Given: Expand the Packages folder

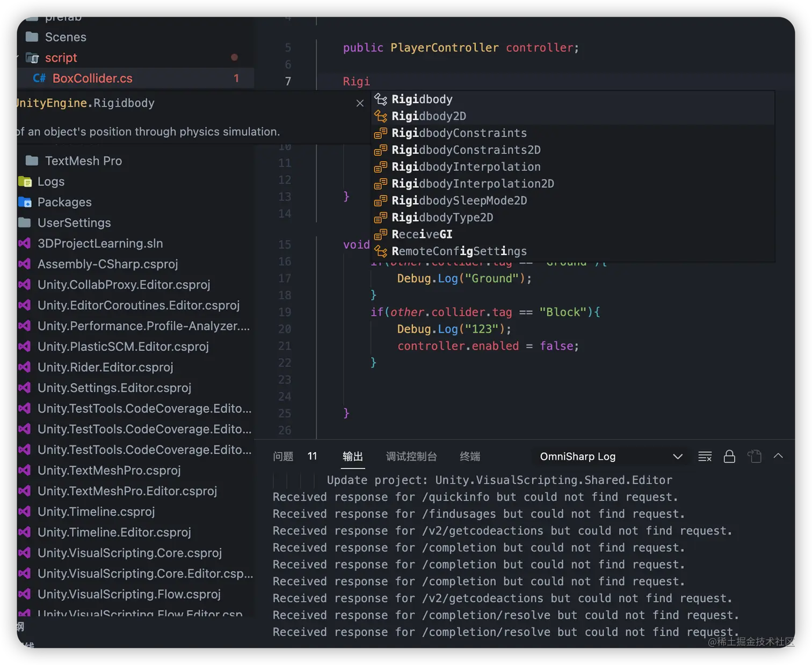Looking at the screenshot, I should 135,202.
